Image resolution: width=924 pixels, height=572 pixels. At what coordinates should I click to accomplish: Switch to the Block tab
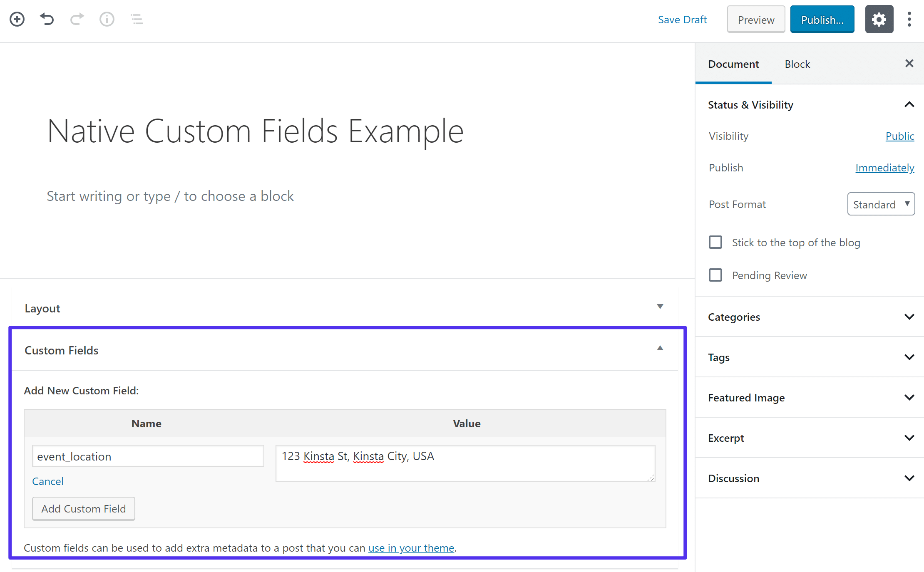coord(797,64)
